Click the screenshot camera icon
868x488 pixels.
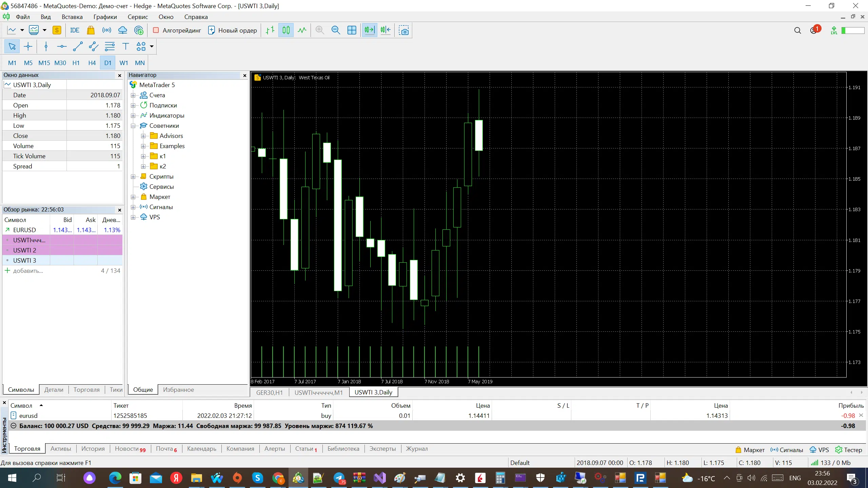403,30
